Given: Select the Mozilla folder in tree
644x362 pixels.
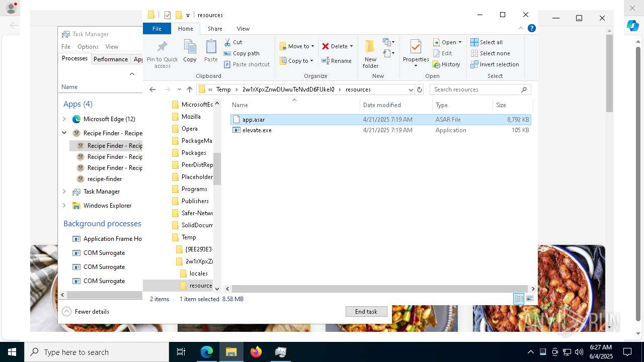Looking at the screenshot, I should (x=191, y=117).
